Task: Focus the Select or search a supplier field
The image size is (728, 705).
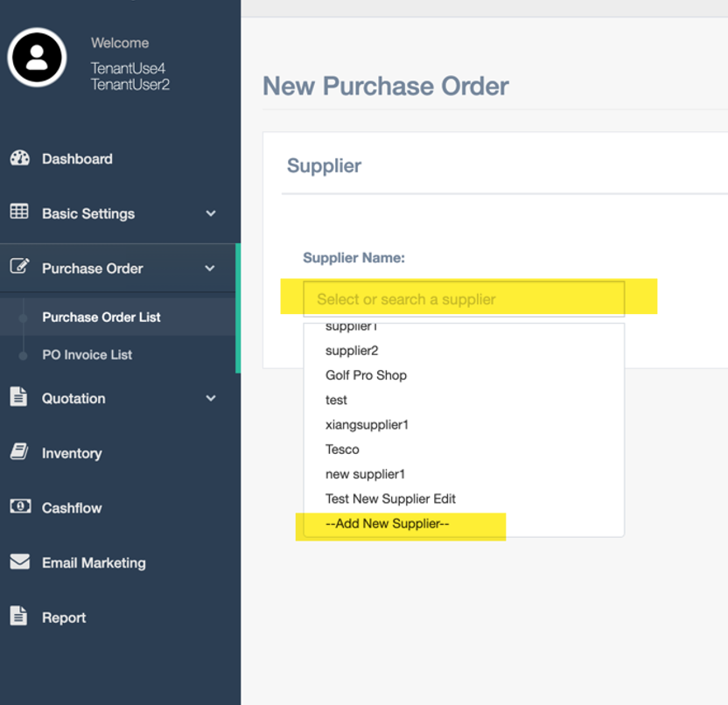Action: coord(464,299)
